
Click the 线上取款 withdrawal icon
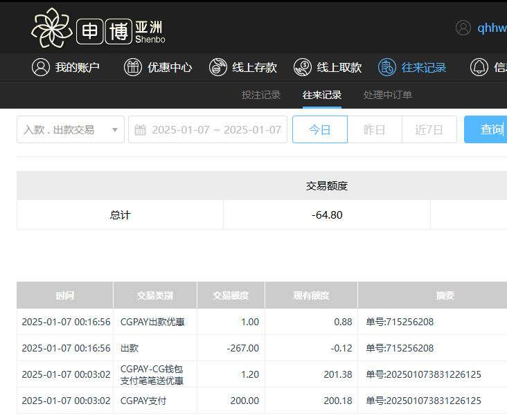[x=303, y=67]
